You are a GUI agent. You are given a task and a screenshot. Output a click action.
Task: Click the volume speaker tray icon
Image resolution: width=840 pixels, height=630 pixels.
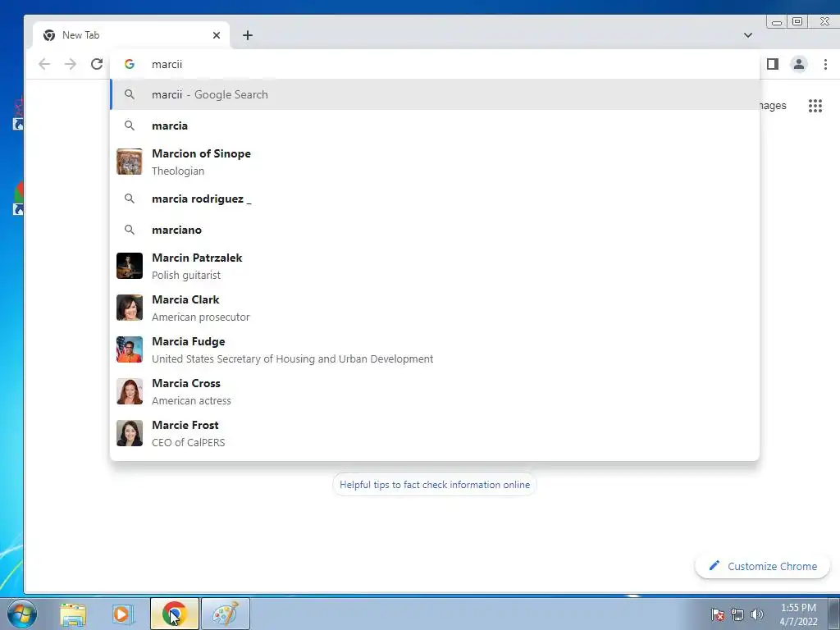pyautogui.click(x=757, y=614)
